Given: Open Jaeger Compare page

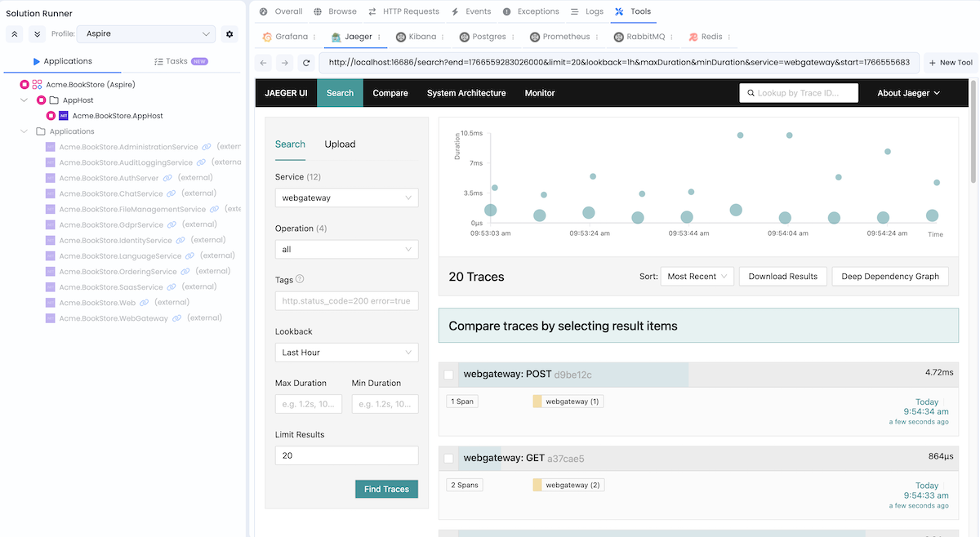Looking at the screenshot, I should pyautogui.click(x=390, y=93).
